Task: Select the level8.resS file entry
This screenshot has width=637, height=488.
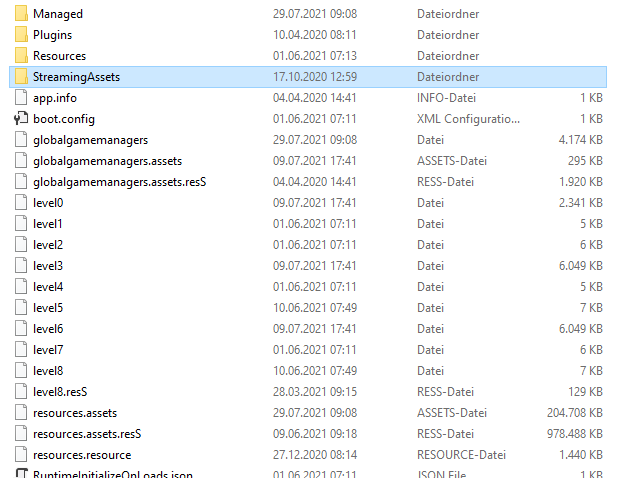Action: point(67,392)
